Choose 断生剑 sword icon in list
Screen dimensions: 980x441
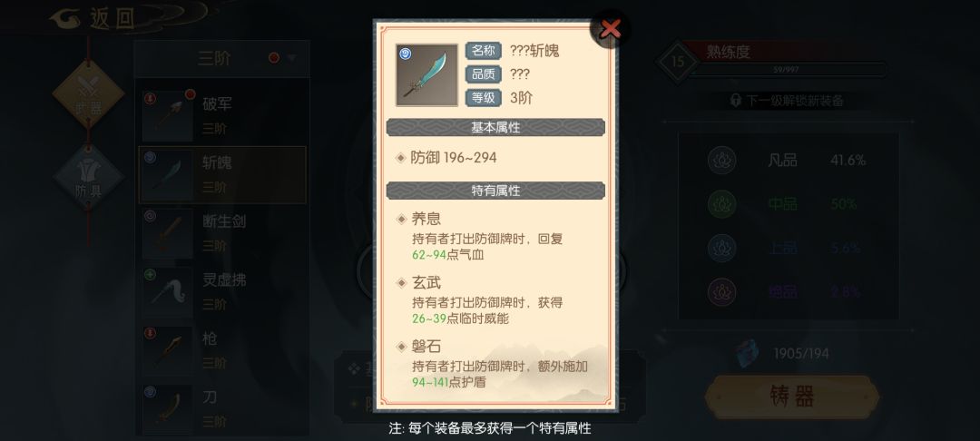(168, 233)
